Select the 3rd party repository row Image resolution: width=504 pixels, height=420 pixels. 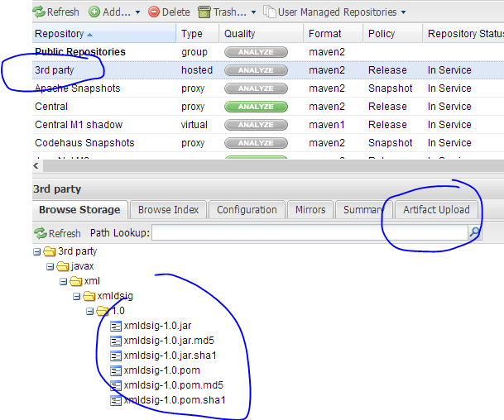point(268,70)
